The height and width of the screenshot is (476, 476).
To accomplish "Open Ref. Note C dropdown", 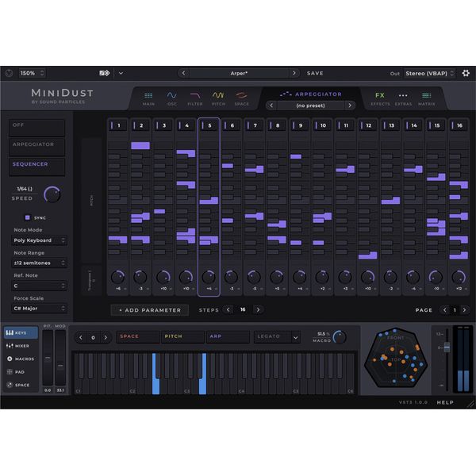I will pyautogui.click(x=39, y=286).
